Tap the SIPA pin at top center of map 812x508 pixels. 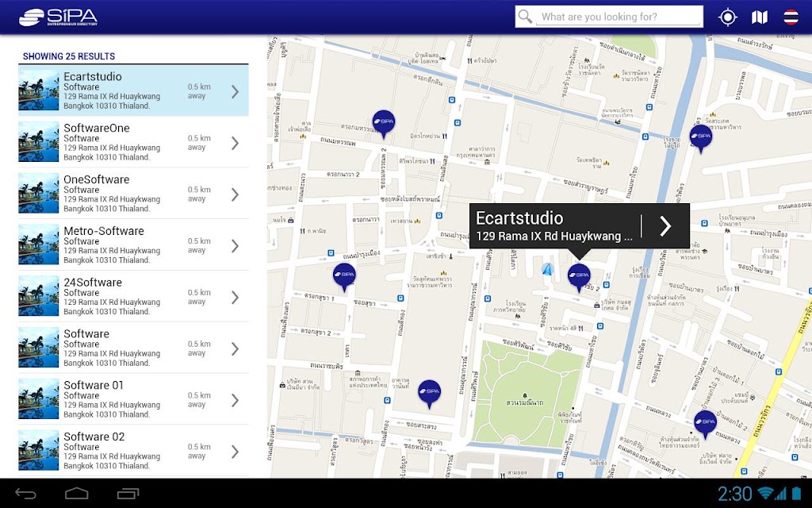point(384,124)
